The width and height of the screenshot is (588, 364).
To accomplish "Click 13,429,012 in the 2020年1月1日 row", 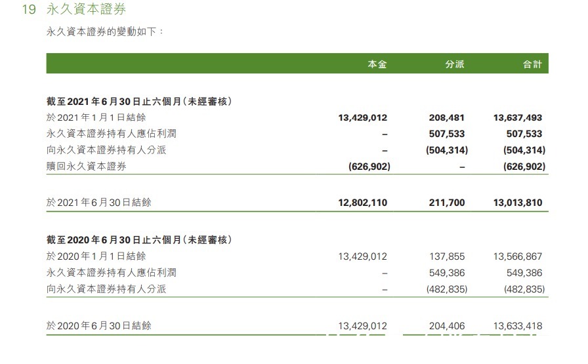I will click(363, 256).
